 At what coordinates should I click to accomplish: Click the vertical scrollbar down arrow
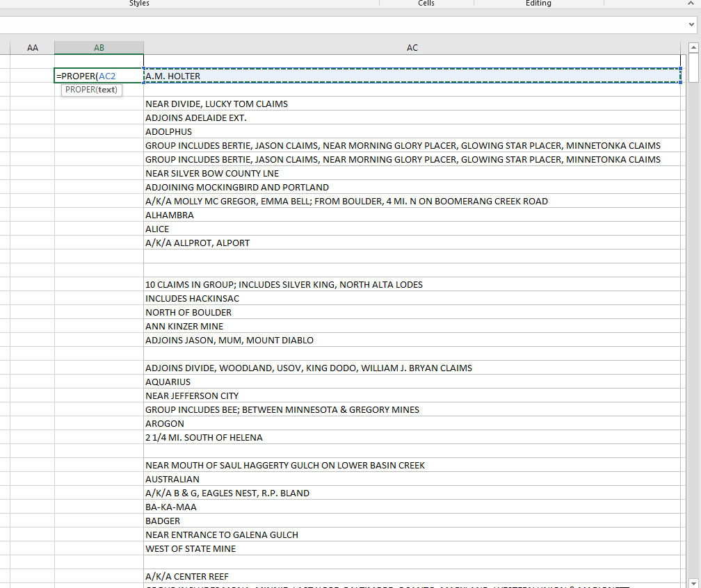(x=692, y=582)
